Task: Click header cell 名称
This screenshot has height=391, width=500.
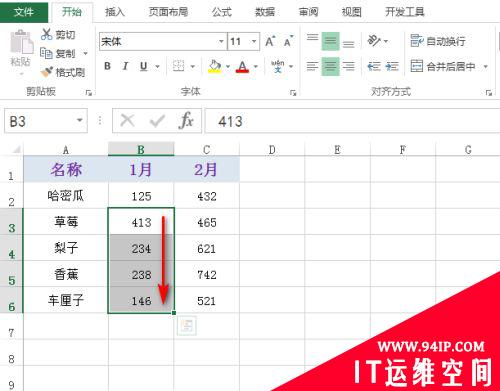Action: (66, 169)
